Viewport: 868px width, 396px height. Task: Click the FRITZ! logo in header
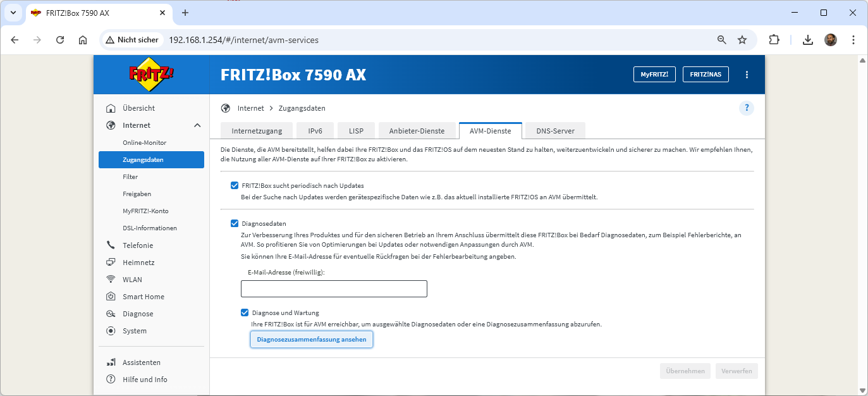[x=151, y=74]
